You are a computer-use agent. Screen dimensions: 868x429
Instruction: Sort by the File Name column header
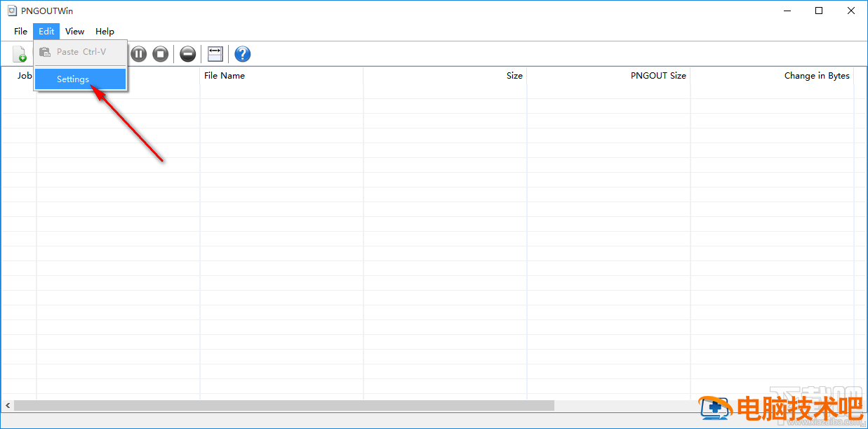click(281, 76)
